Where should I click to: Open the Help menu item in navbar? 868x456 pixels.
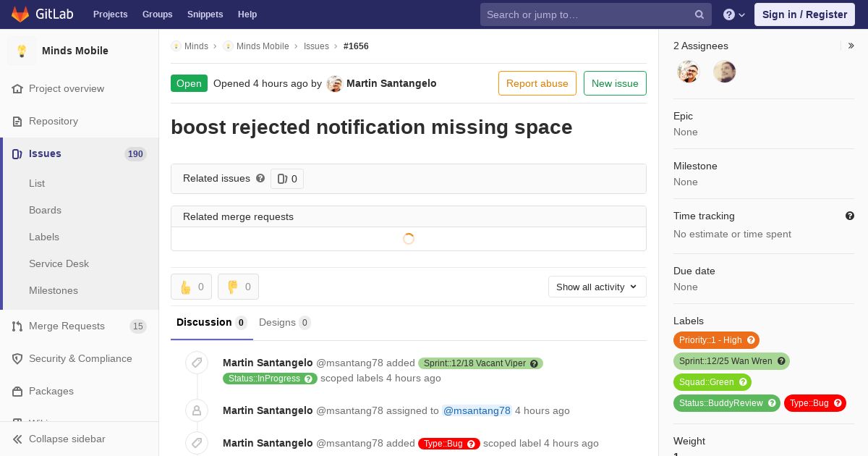tap(247, 14)
